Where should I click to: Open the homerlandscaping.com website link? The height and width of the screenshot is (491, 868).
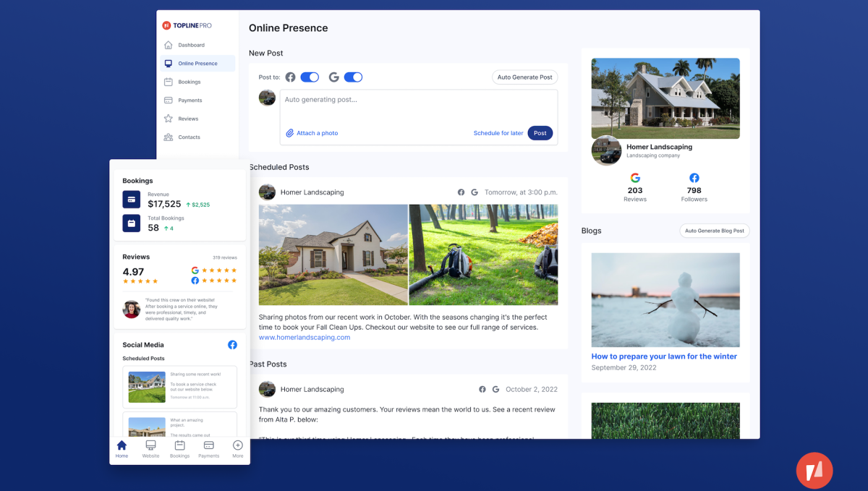click(x=304, y=337)
